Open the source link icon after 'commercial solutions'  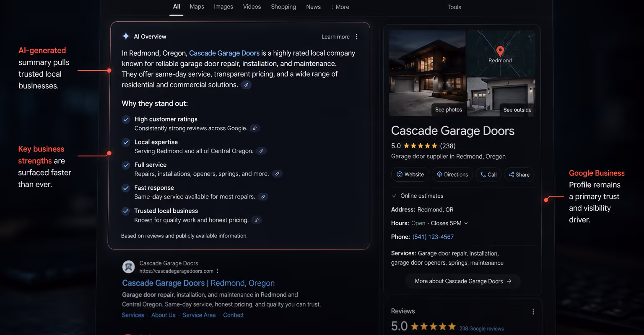click(x=247, y=85)
